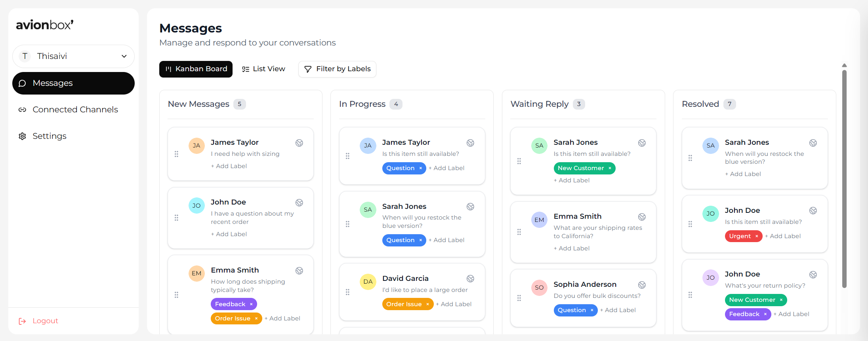Viewport: 868px width, 341px height.
Task: Select the Kanban Board view
Action: click(196, 69)
